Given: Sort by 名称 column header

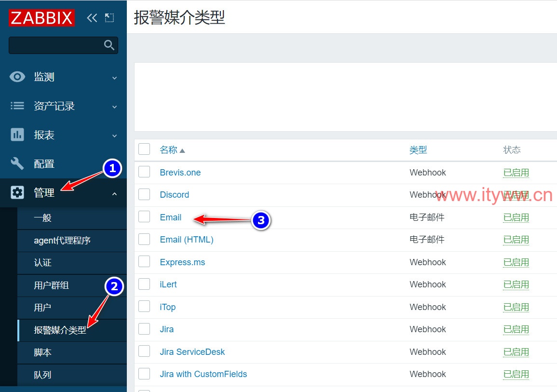Looking at the screenshot, I should 172,150.
